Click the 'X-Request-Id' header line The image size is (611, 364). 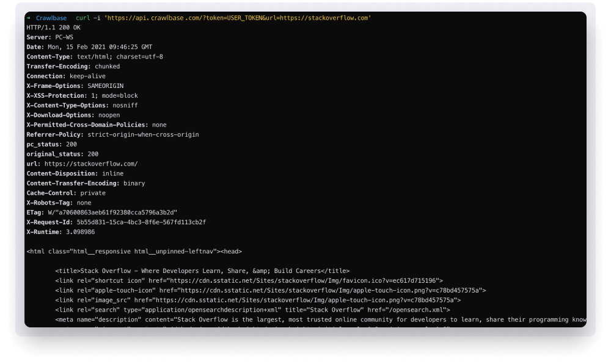tap(116, 222)
